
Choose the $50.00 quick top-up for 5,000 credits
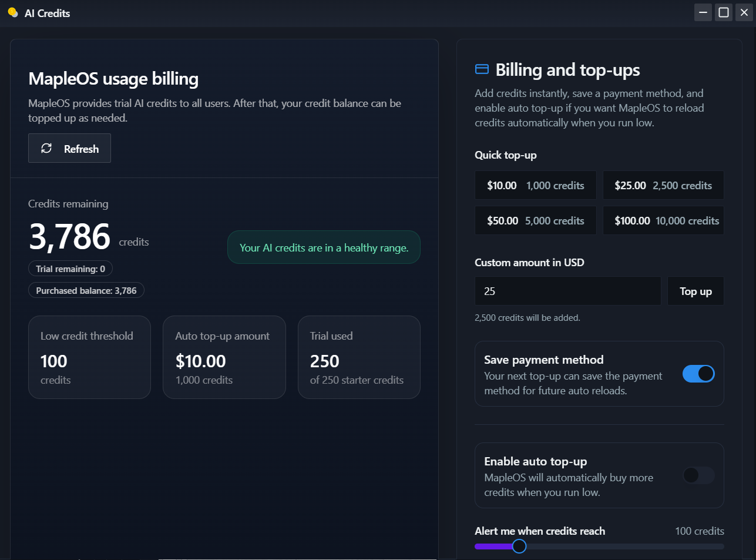pos(536,221)
